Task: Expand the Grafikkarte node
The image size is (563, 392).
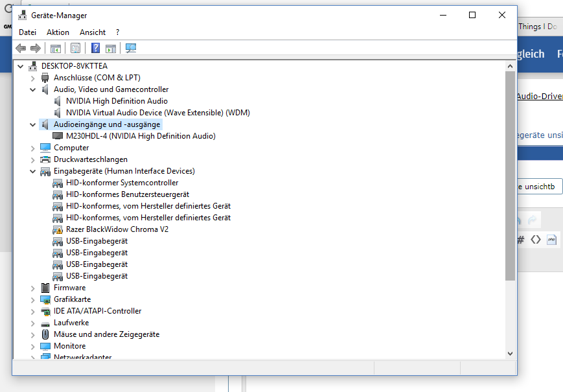Action: 32,300
